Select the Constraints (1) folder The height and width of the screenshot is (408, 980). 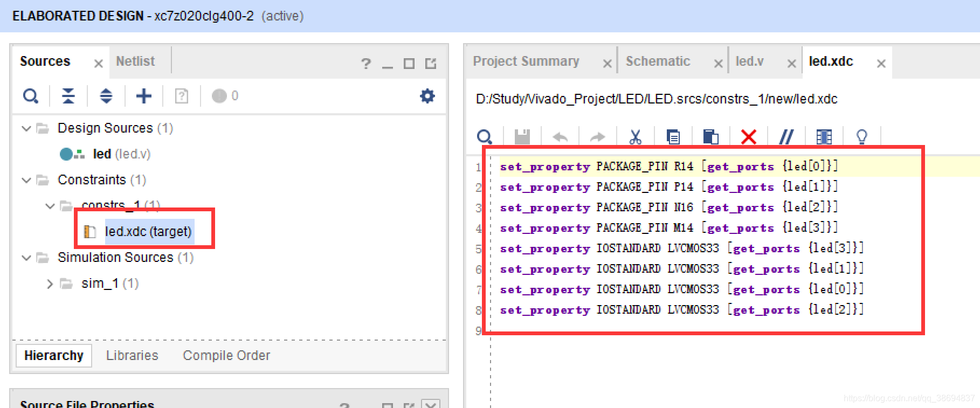coord(102,180)
